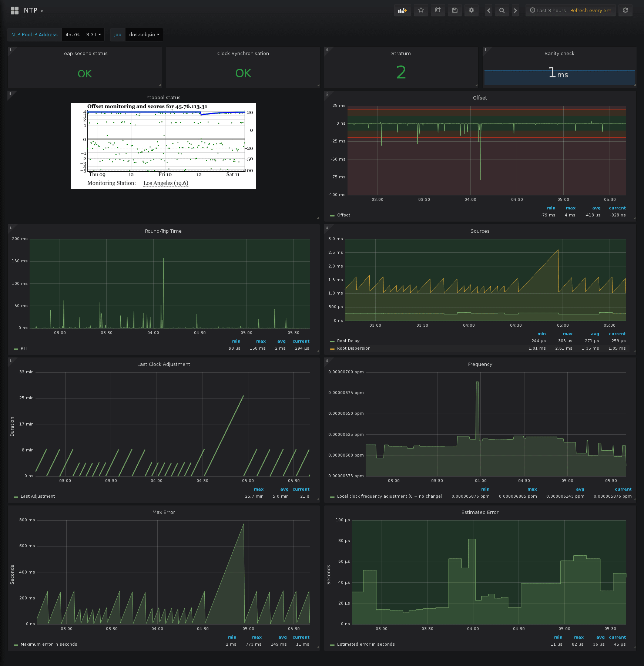Toggle the Root Delay series visibility

(x=348, y=341)
